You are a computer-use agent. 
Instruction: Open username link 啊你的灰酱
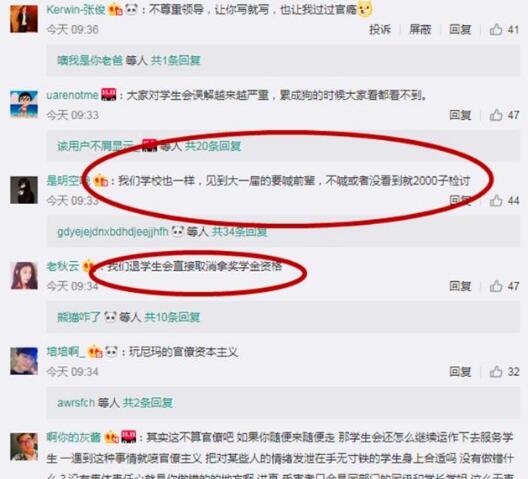tap(74, 437)
